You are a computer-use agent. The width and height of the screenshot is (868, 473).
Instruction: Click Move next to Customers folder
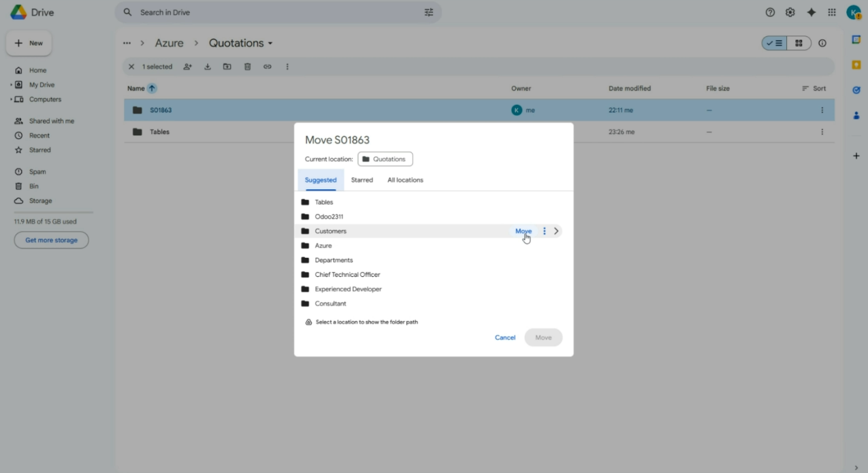[523, 231]
